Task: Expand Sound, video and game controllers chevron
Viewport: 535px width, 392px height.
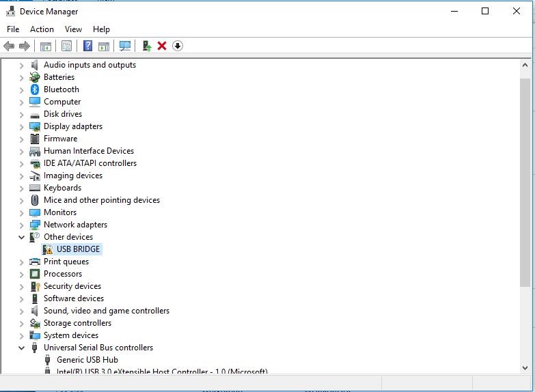Action: pos(21,311)
